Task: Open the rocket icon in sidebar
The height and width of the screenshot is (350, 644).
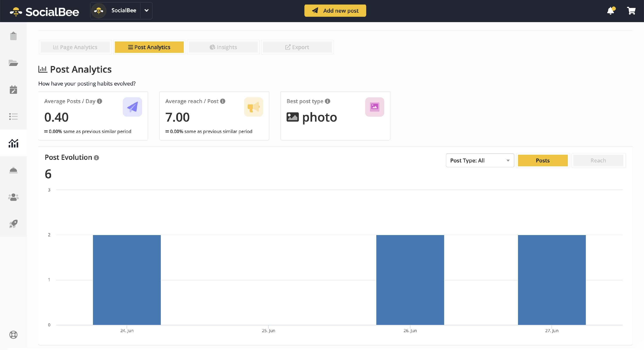Action: pyautogui.click(x=13, y=224)
